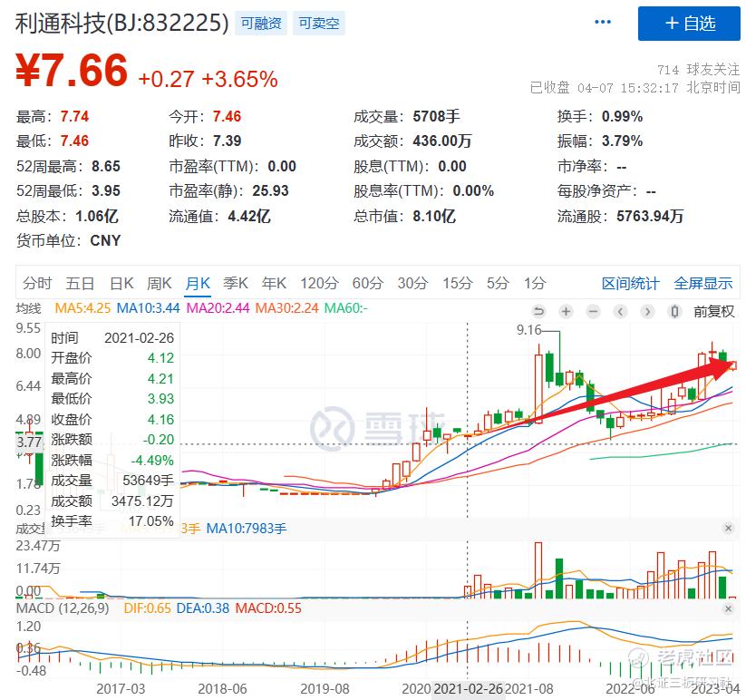The image size is (746, 700).
Task: Zoom out the K-line chart
Action: [593, 312]
